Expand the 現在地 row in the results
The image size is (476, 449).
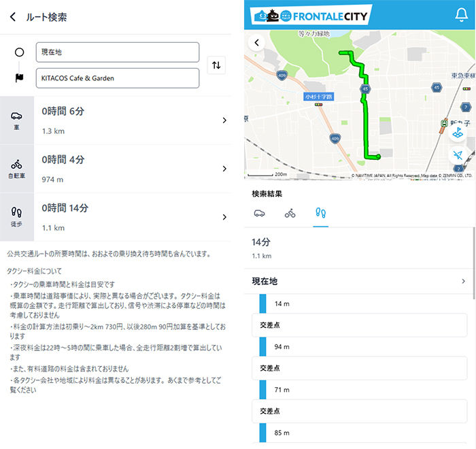click(x=462, y=281)
